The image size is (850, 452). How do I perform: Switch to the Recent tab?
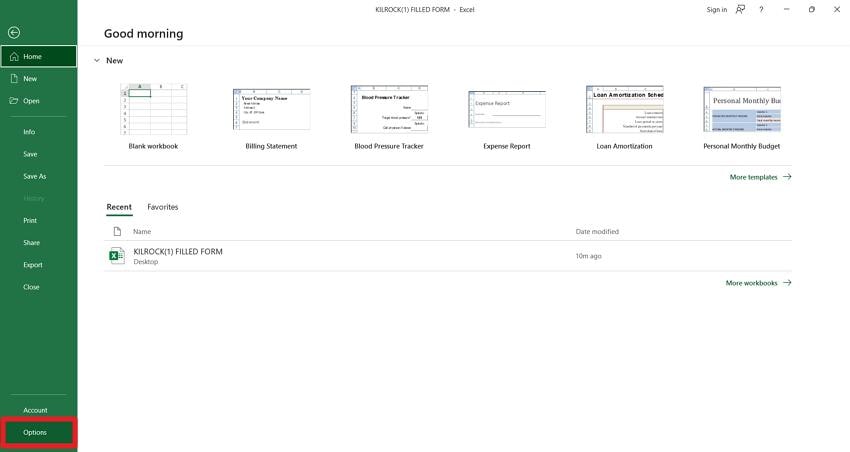click(x=119, y=207)
